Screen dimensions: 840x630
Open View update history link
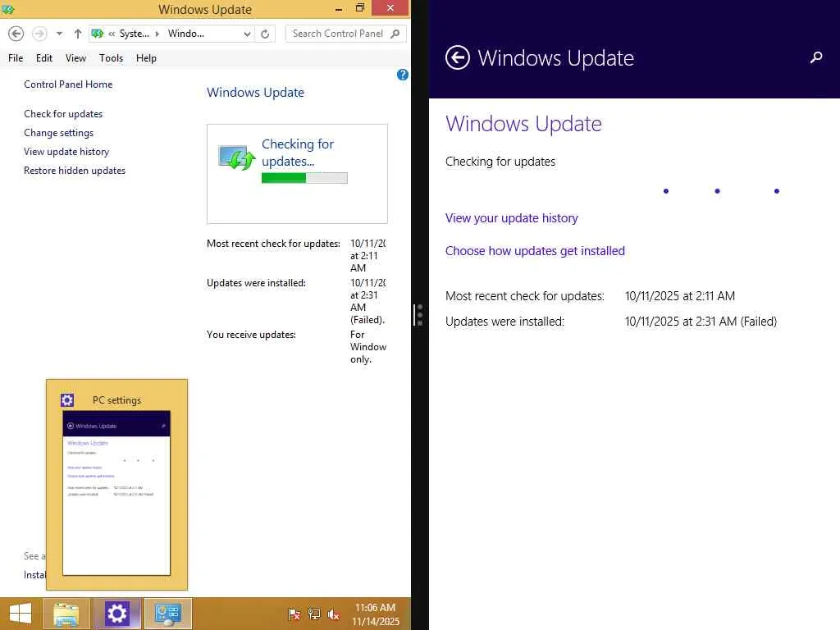(x=66, y=152)
